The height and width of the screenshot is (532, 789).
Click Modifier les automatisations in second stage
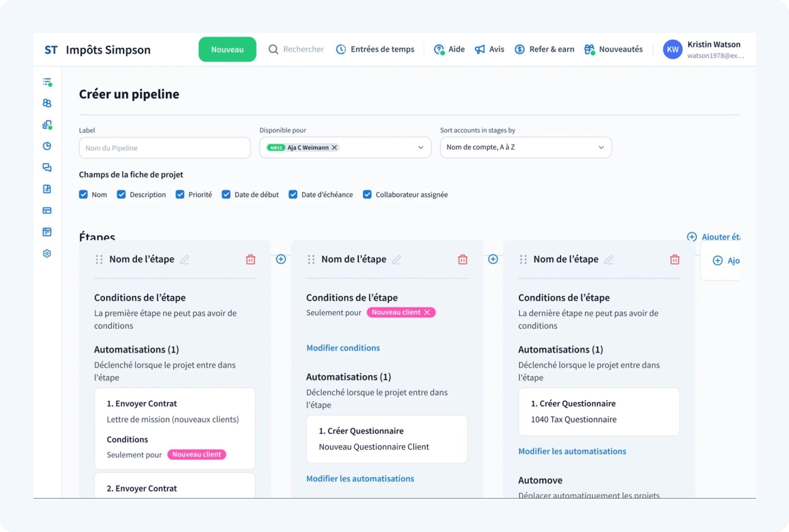[x=360, y=479]
